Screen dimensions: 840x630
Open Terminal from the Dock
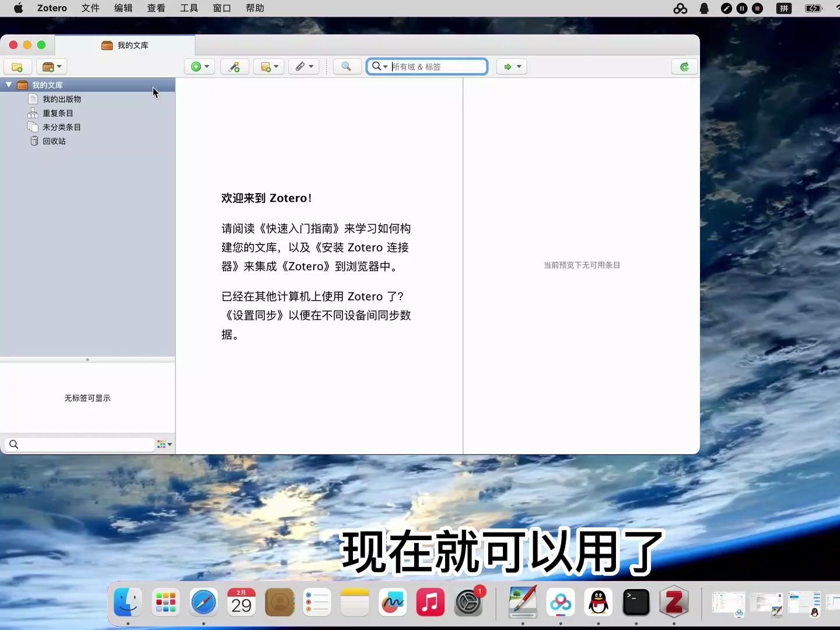coord(636,602)
